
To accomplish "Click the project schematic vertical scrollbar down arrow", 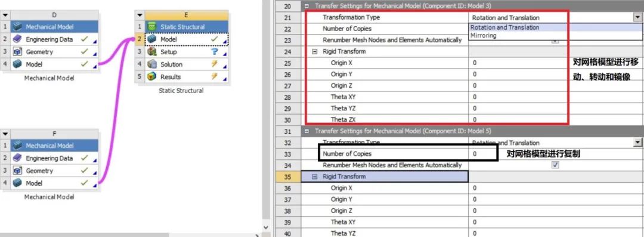I will 266,227.
